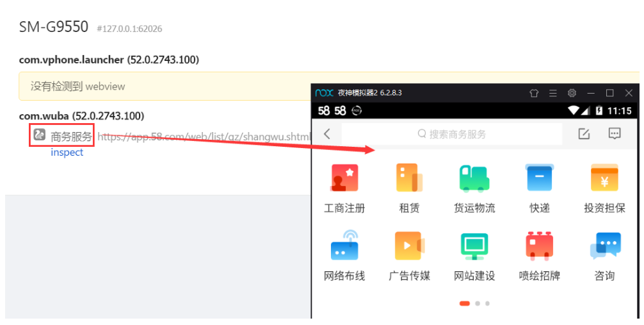Minimize the Nox emulator window
Image resolution: width=644 pixels, height=325 pixels.
[x=591, y=93]
